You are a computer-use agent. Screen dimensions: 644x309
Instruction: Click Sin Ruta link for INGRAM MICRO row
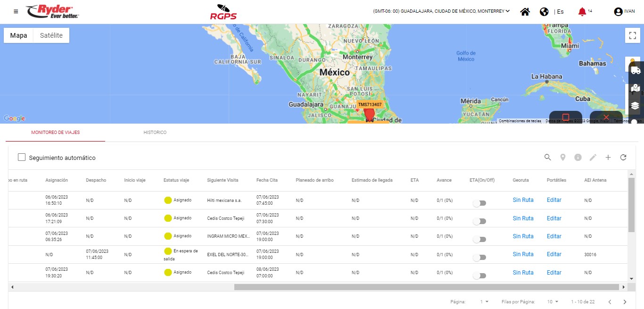pyautogui.click(x=523, y=236)
